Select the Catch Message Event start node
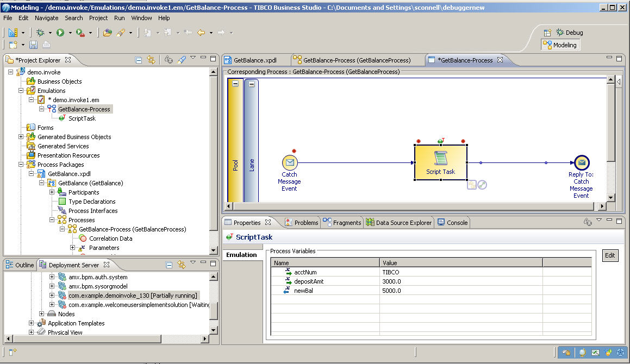Image resolution: width=630 pixels, height=364 pixels. tap(290, 162)
